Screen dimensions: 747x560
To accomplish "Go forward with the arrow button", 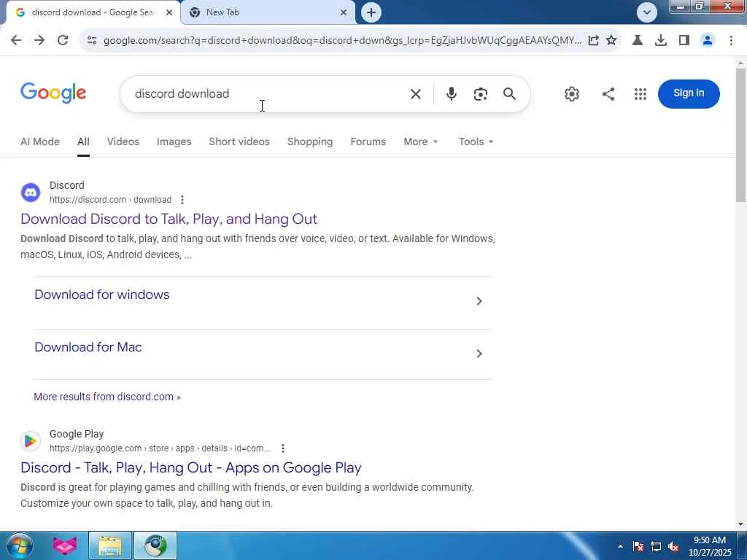I will click(x=39, y=41).
